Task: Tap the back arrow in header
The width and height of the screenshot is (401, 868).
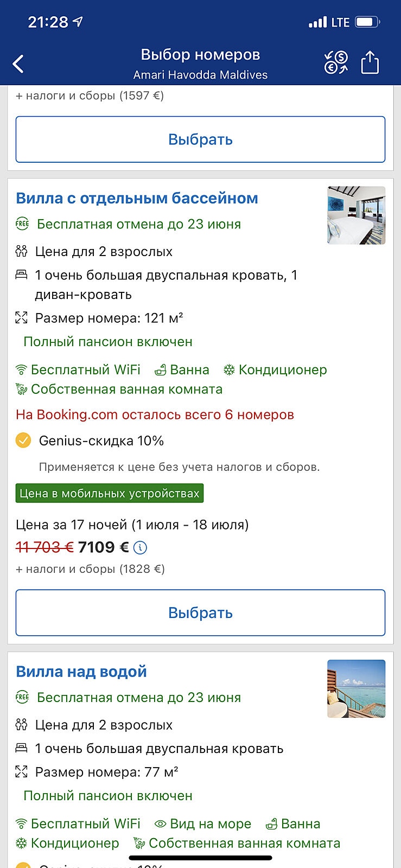Action: [18, 64]
